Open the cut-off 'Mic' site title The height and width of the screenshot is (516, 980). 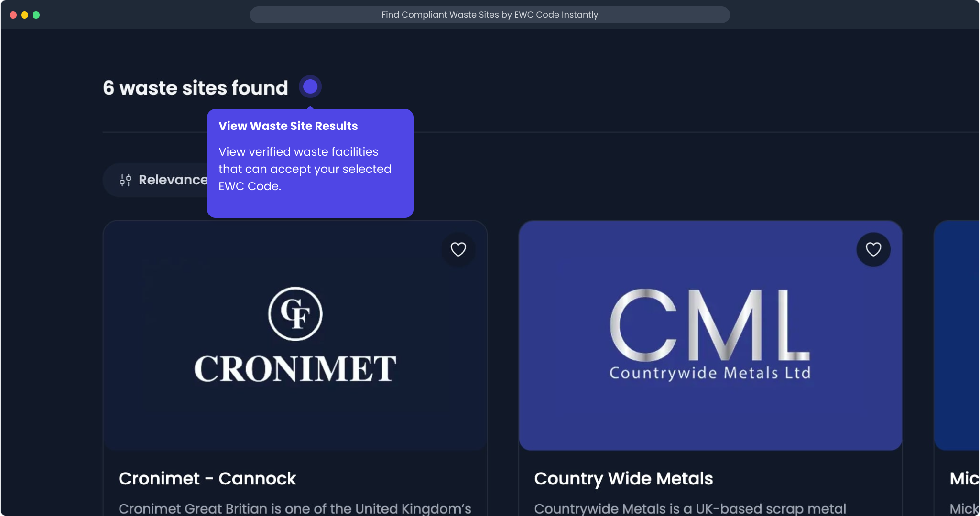(963, 478)
